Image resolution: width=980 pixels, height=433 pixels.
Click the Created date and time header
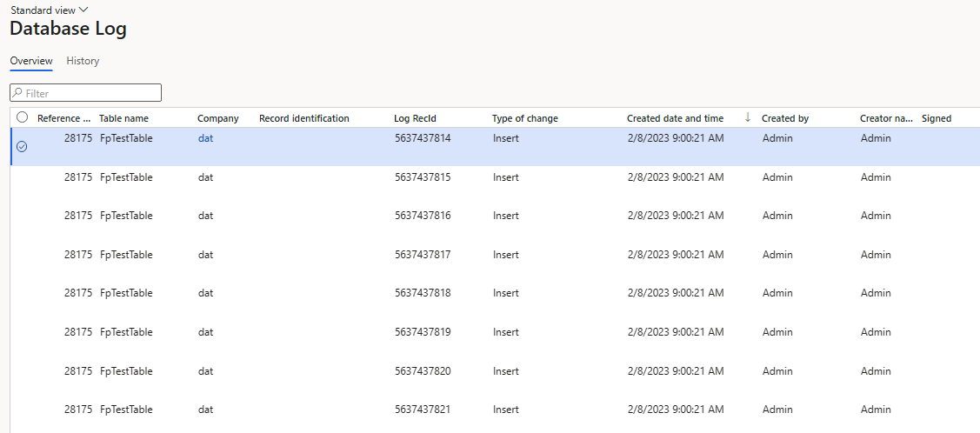click(x=675, y=118)
